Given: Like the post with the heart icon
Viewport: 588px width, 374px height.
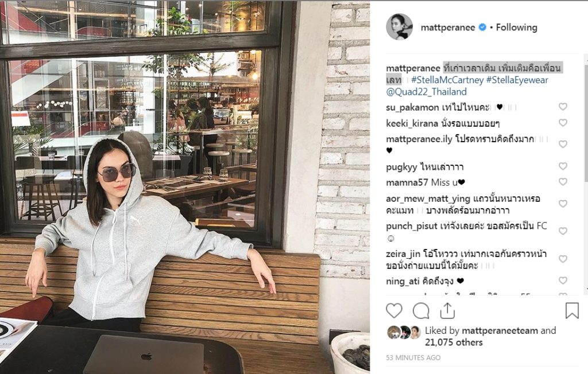Looking at the screenshot, I should [x=394, y=311].
